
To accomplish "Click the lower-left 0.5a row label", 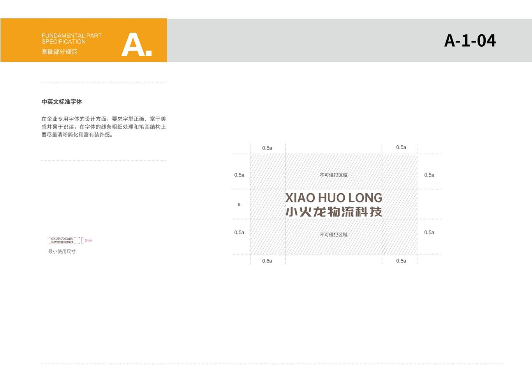I will [239, 232].
